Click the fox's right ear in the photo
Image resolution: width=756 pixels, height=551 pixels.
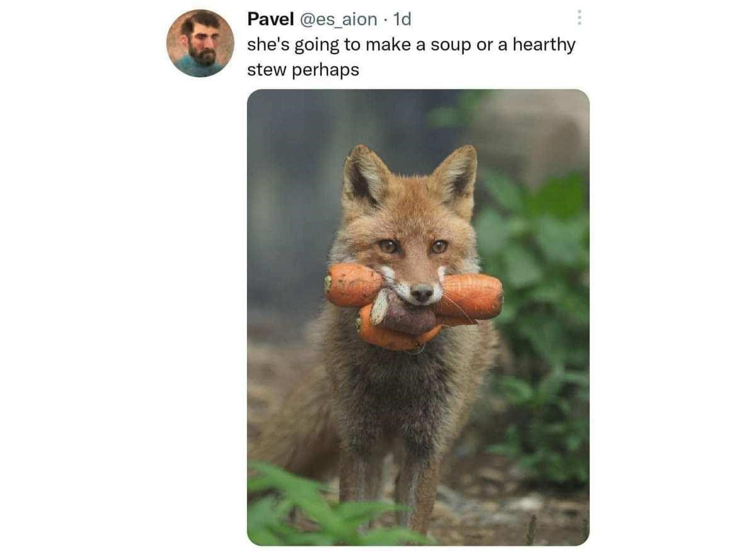(455, 176)
